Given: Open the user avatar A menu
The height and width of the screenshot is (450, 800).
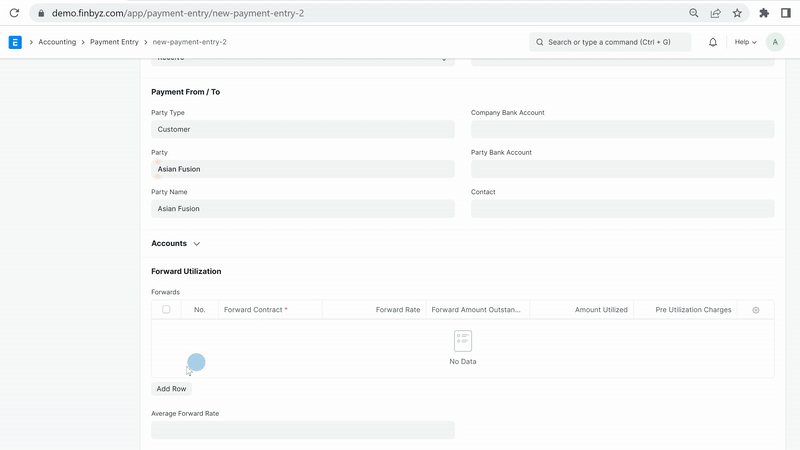Looking at the screenshot, I should coord(775,42).
